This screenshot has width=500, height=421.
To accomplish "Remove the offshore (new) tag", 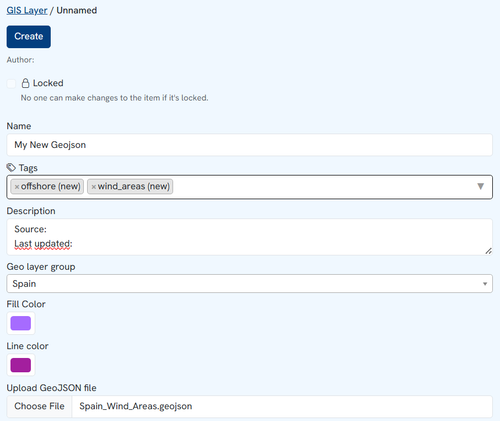I will (17, 187).
